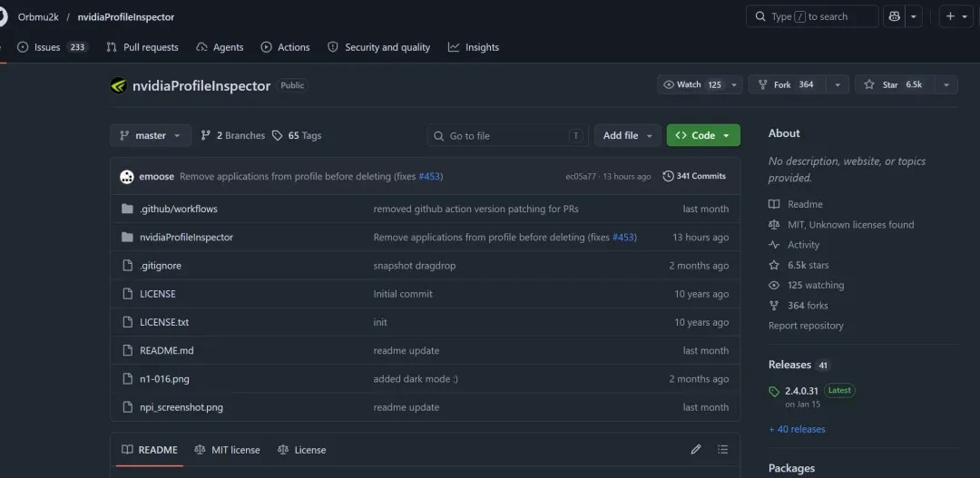Expand the Watch notifications dropdown arrow
Viewport: 980px width, 478px height.
pos(734,84)
